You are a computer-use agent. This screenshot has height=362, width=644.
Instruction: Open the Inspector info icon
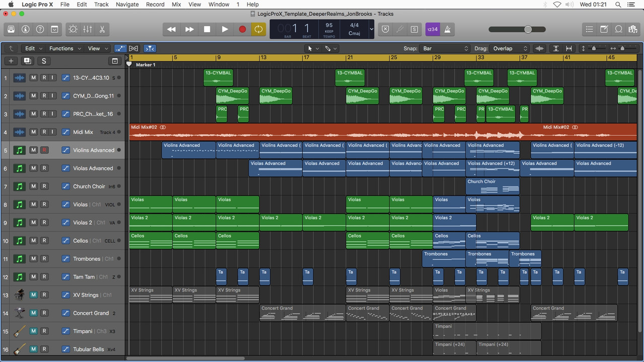26,29
